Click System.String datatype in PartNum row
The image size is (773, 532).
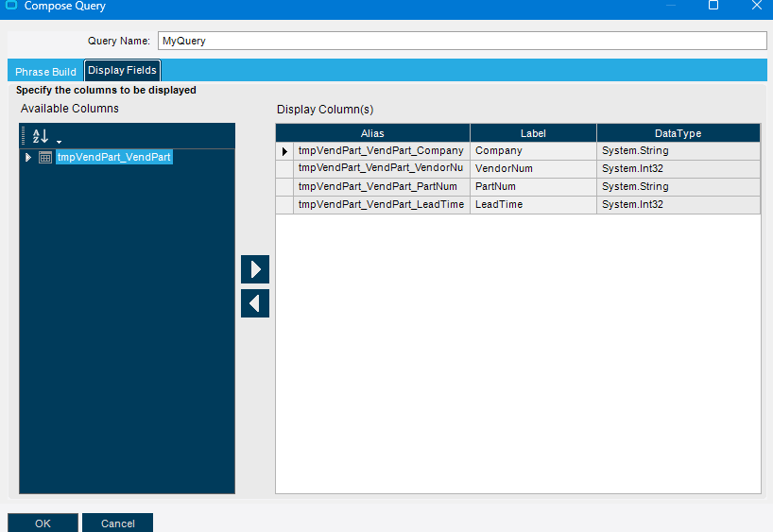679,187
